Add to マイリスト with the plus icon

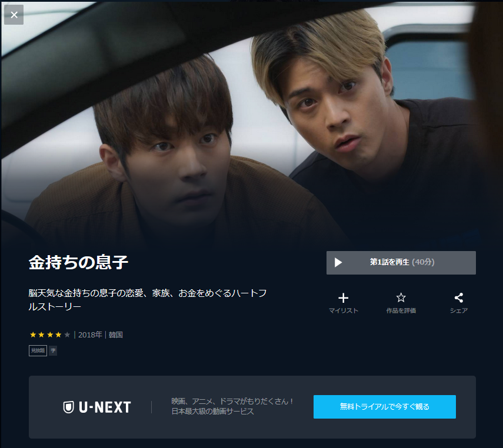coord(343,298)
